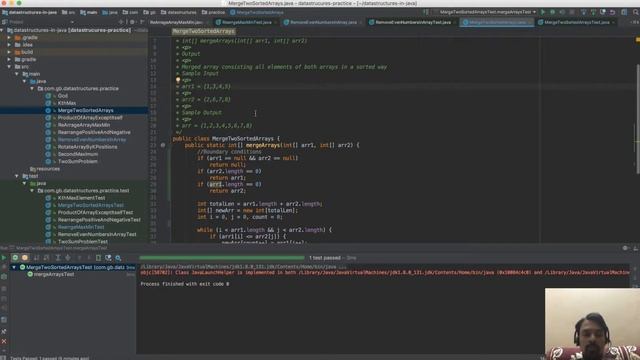Expand the .idea folder

click(x=9, y=45)
